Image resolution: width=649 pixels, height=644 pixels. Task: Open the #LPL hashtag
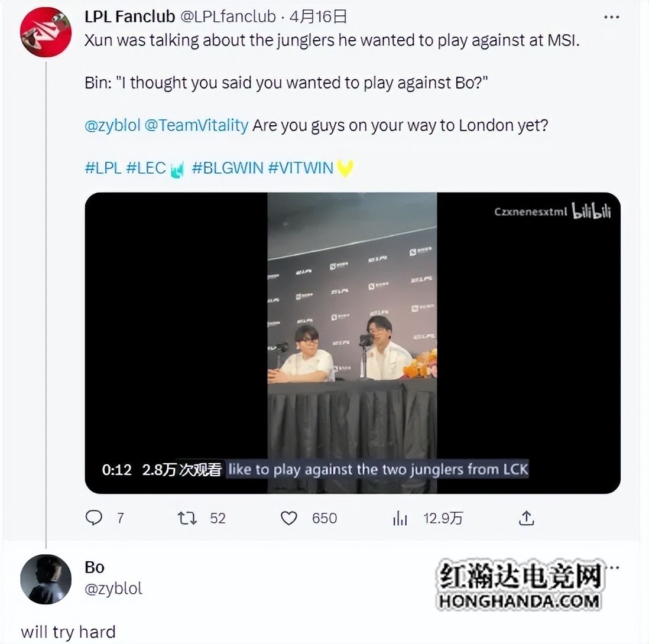(x=103, y=168)
